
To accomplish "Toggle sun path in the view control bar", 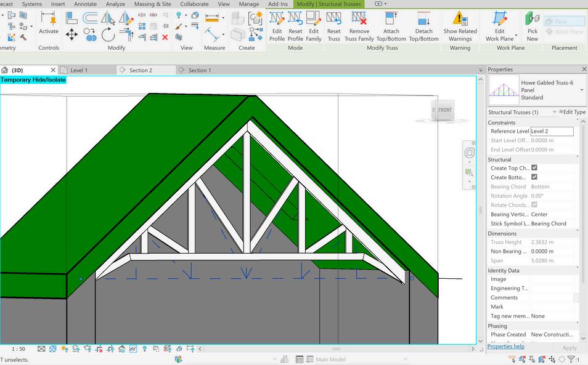I will (65, 349).
